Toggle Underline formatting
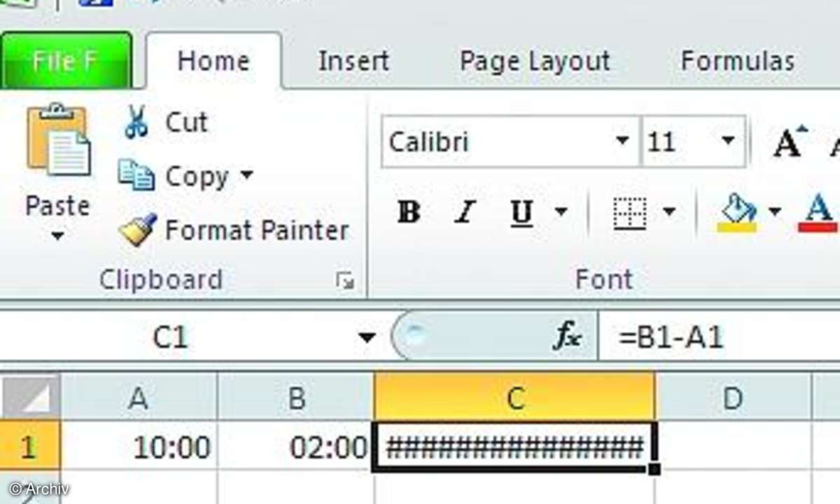The height and width of the screenshot is (504, 840). (x=521, y=212)
